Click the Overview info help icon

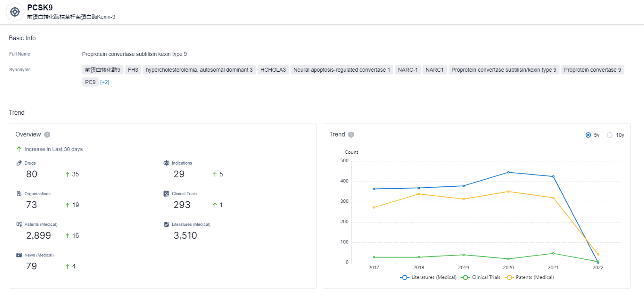tap(47, 135)
